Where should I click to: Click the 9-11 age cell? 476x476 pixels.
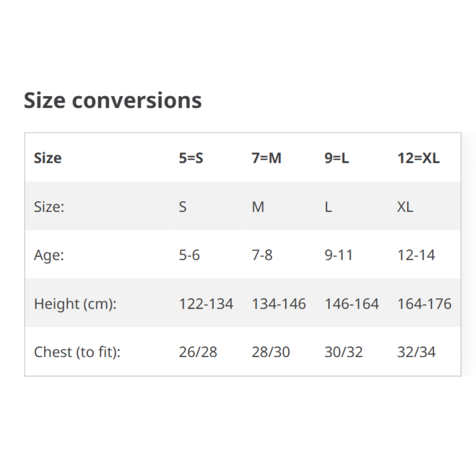pos(339,255)
